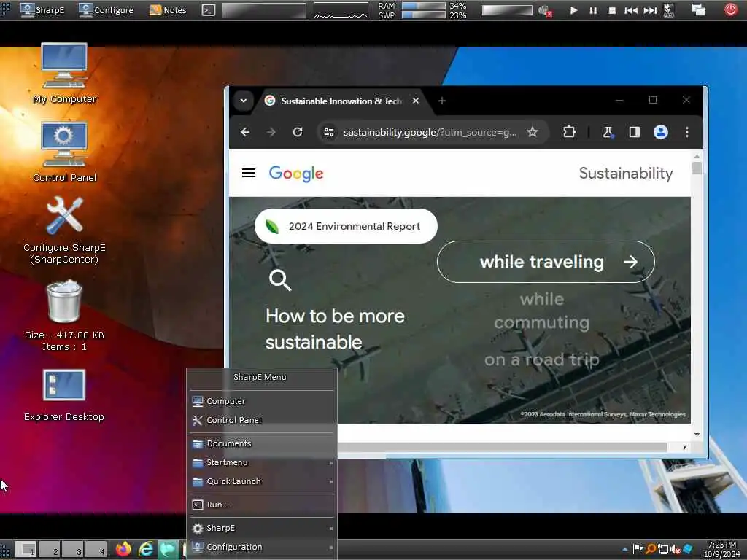This screenshot has width=747, height=560.
Task: View site information icon in address bar
Action: click(x=329, y=132)
